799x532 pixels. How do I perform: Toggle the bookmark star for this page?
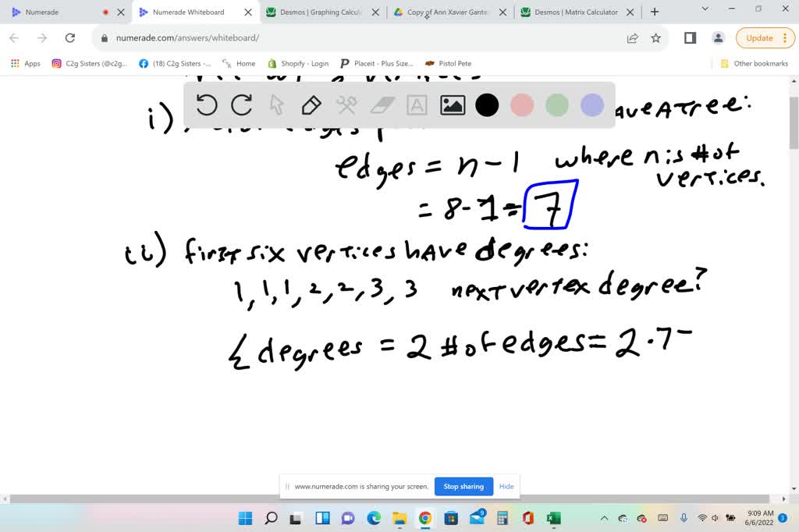(x=656, y=37)
